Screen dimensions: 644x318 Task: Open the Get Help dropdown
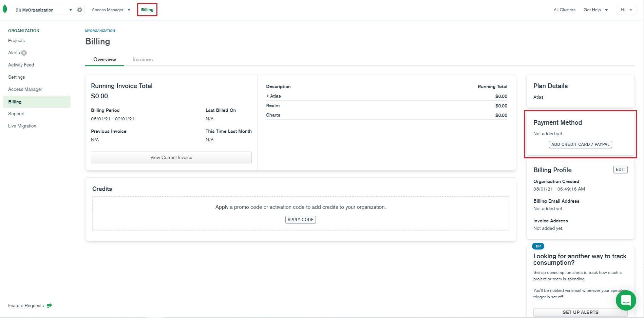tap(595, 10)
